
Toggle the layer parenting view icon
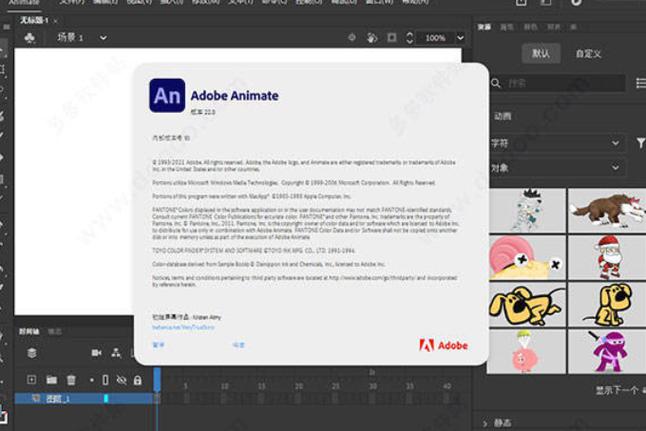[x=116, y=353]
